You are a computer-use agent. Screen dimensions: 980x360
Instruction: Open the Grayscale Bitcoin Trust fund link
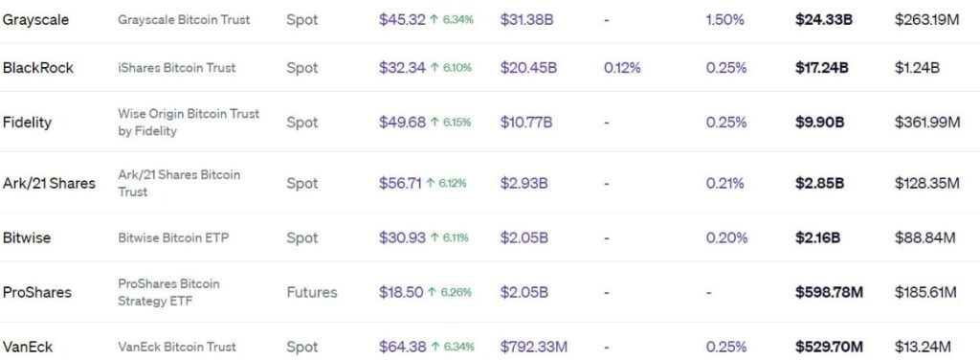(x=184, y=19)
